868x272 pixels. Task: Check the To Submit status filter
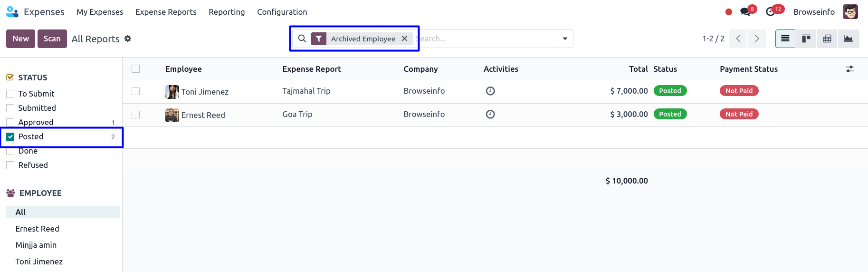pyautogui.click(x=10, y=94)
